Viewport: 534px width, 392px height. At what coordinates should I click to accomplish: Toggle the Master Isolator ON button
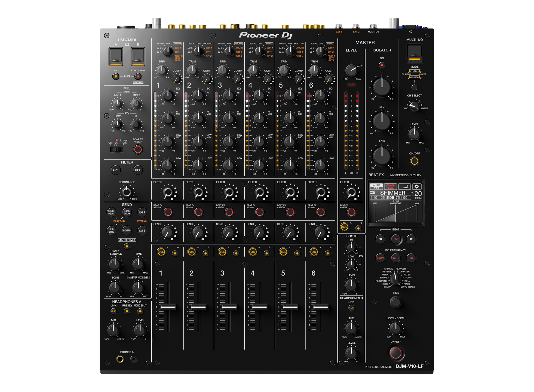(382, 65)
